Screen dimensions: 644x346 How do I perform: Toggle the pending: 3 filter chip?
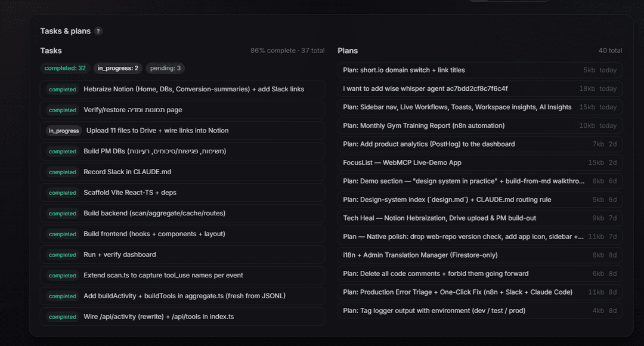165,68
